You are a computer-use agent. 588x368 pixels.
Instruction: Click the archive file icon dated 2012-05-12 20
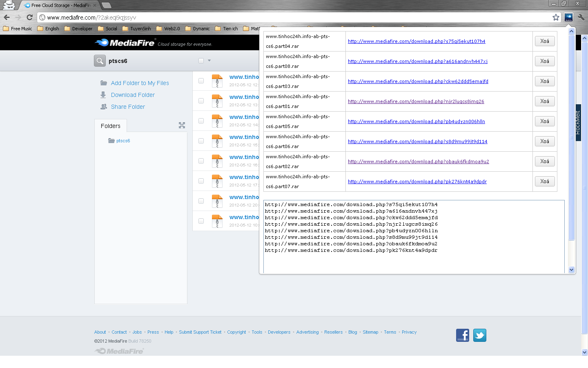click(217, 201)
